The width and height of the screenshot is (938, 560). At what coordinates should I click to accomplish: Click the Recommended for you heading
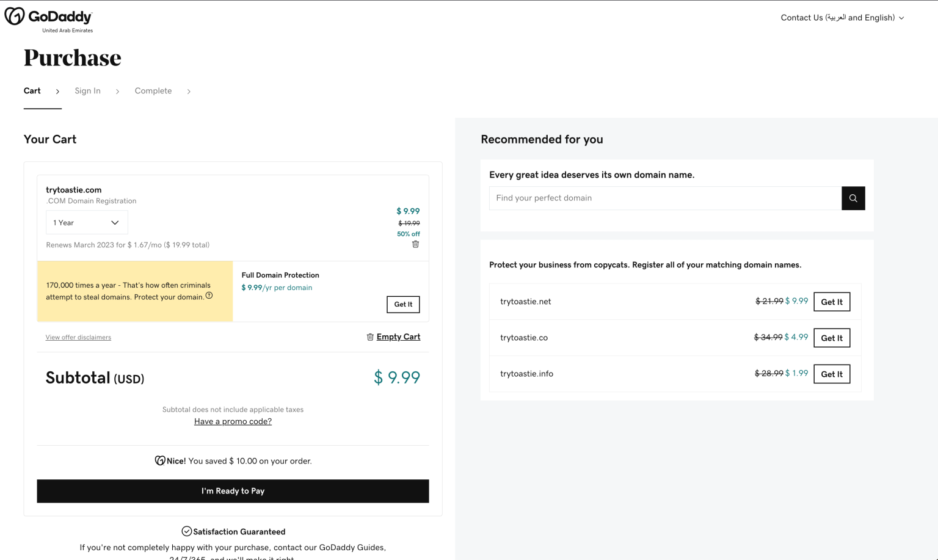[x=542, y=139]
